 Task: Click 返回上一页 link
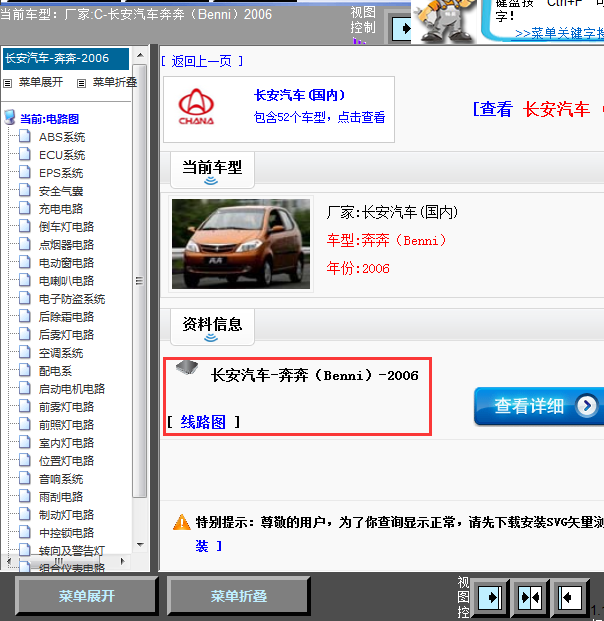pos(202,61)
